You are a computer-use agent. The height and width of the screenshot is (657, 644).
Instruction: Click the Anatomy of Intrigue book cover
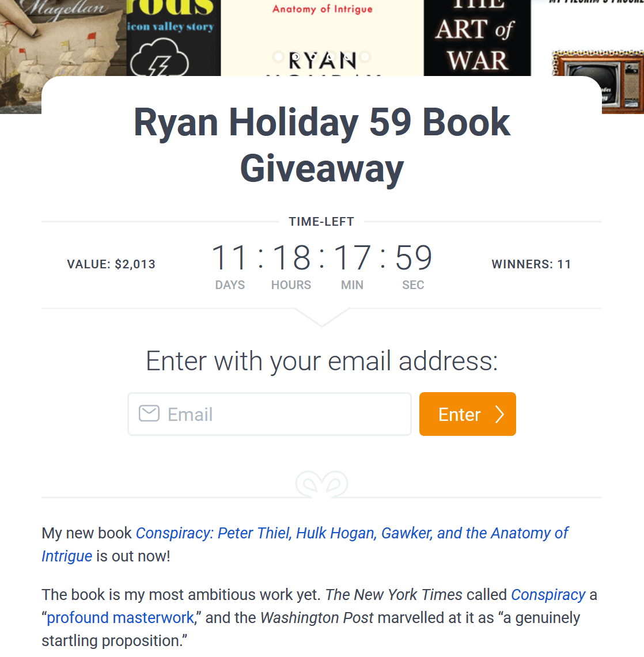pyautogui.click(x=322, y=37)
